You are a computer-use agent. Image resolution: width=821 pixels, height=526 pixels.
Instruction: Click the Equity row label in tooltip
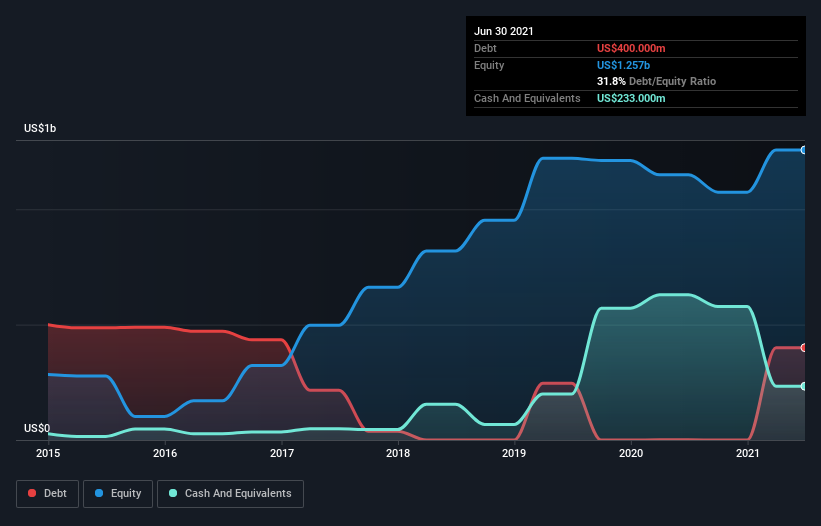[x=489, y=65]
